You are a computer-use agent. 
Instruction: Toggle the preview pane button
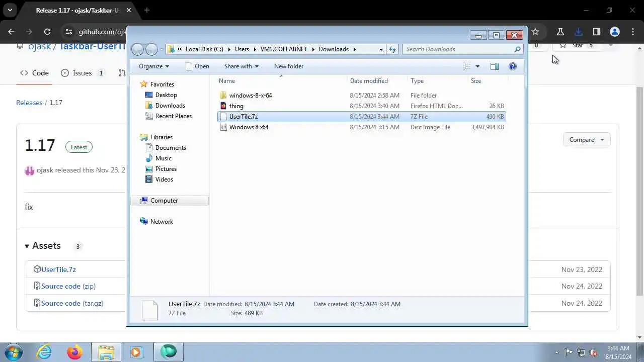click(495, 66)
